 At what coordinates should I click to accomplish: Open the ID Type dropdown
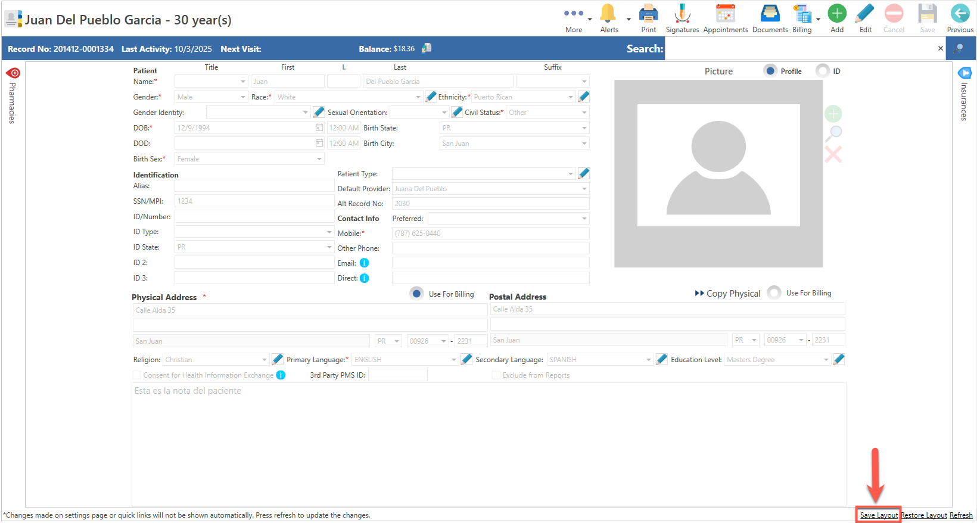[329, 232]
